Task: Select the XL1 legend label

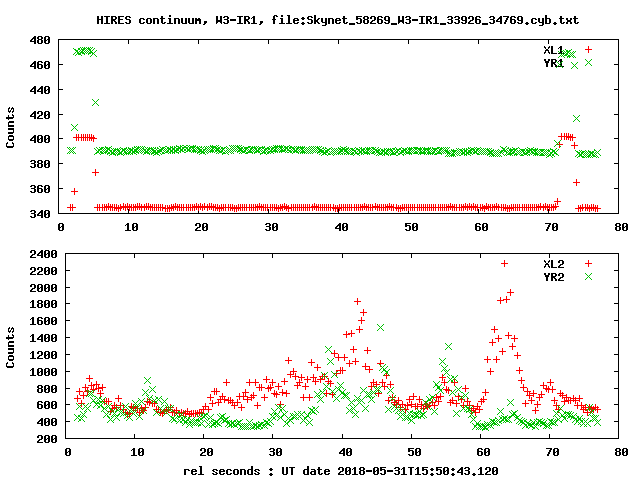Action: point(553,50)
